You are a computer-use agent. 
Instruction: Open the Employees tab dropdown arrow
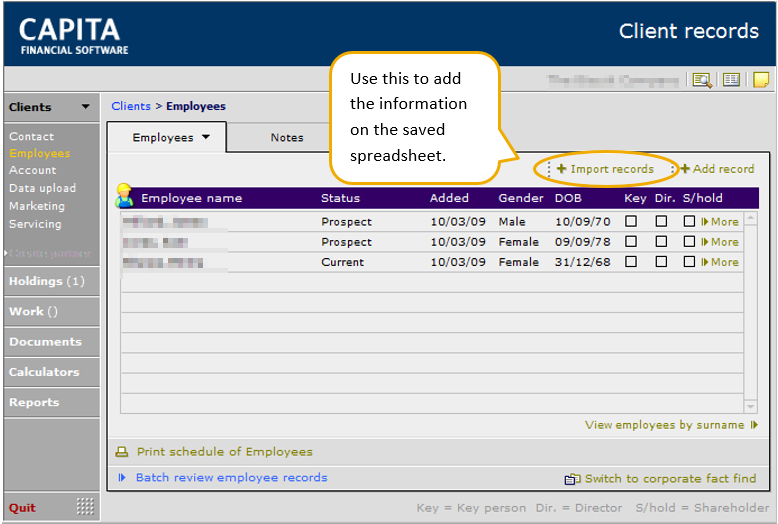tap(206, 137)
